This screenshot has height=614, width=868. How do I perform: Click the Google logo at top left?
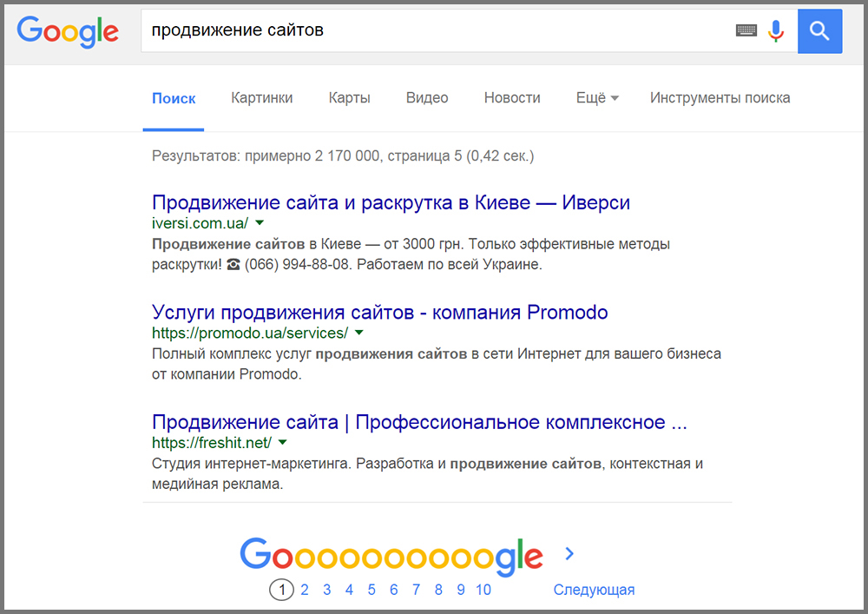68,31
